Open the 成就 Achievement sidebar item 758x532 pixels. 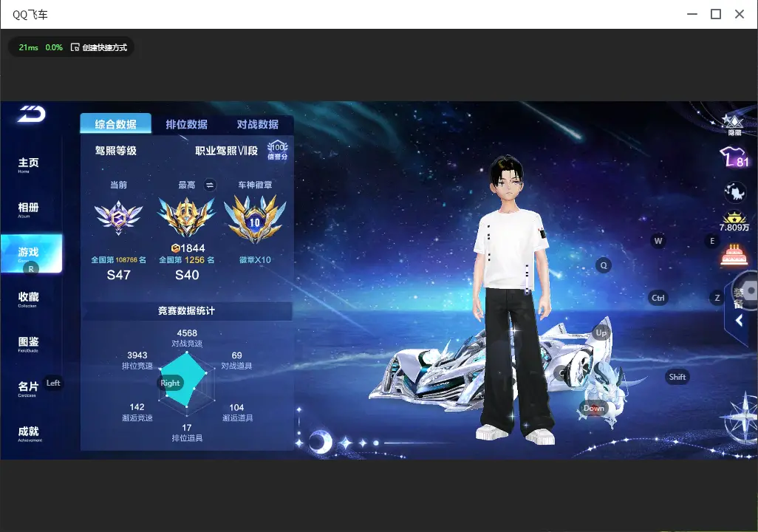pyautogui.click(x=29, y=433)
